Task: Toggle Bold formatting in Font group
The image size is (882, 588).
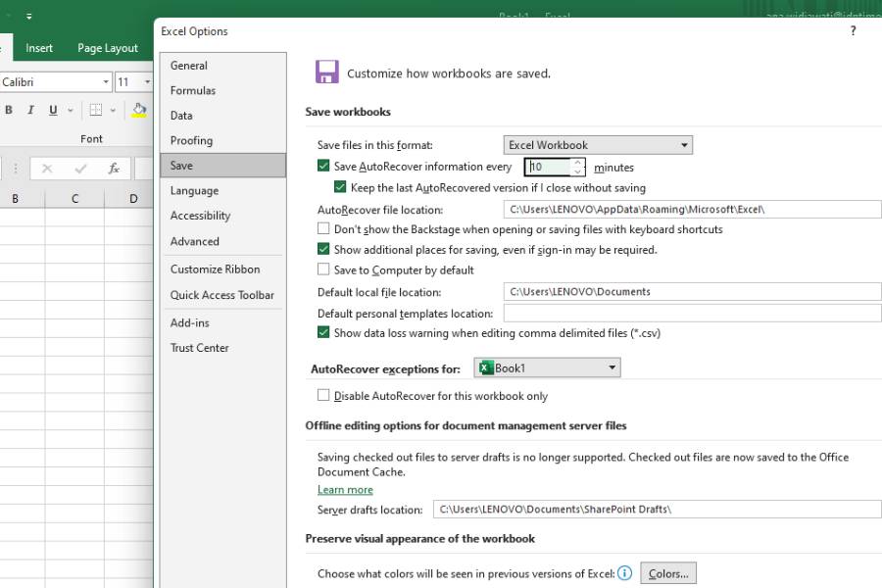Action: coord(9,110)
